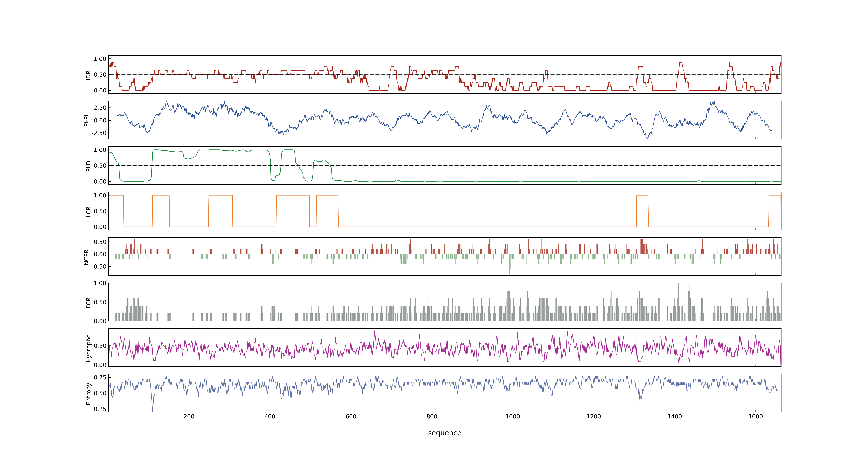Click the -2.50 tick on Pi-Pi axis
Screen dimensions: 868x463
pos(99,133)
